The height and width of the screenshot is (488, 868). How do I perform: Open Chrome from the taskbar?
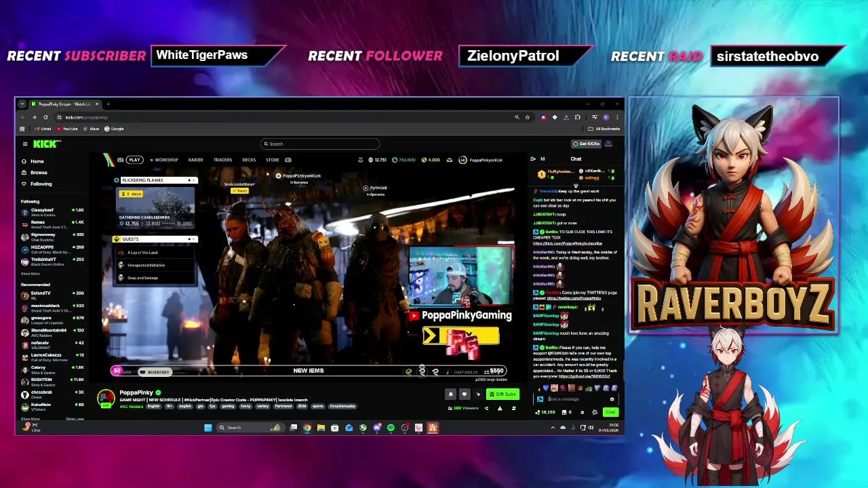click(x=307, y=428)
